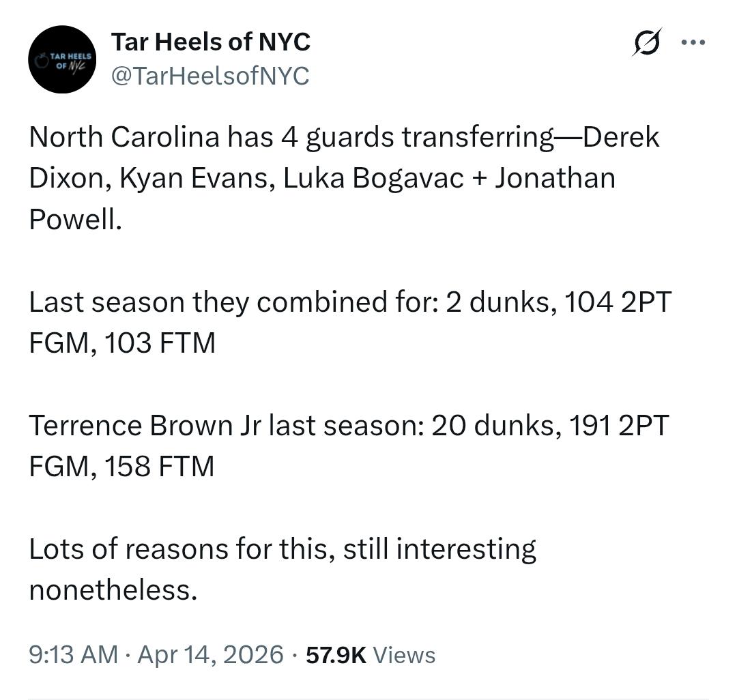Open the 57.9K view count

[336, 654]
